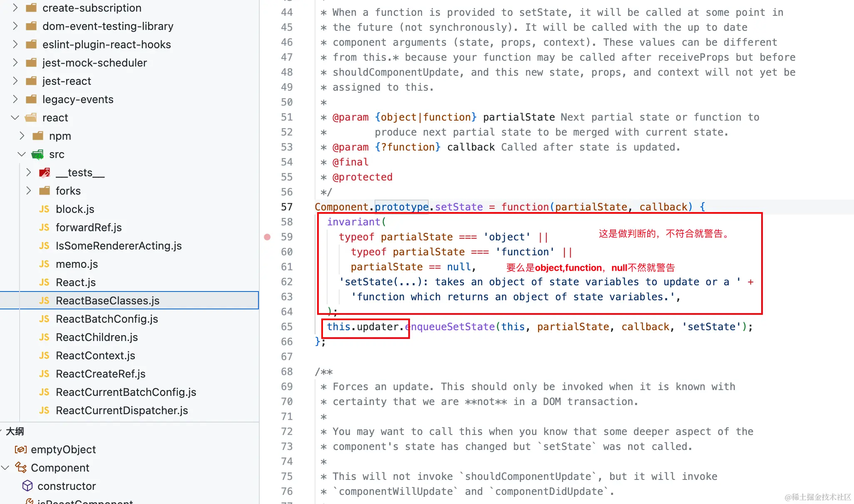The width and height of the screenshot is (854, 504).
Task: Expand the npm folder
Action: tap(22, 136)
